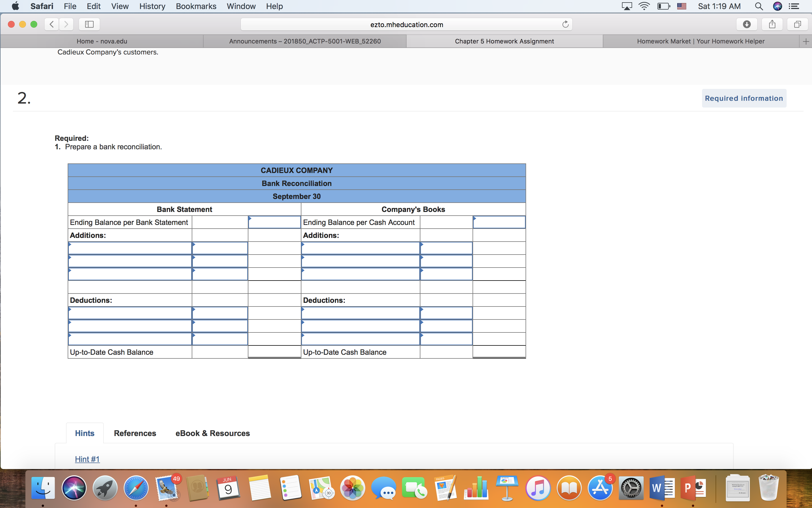This screenshot has width=812, height=508.
Task: Launch Microsoft Word from the Dock
Action: (x=662, y=488)
